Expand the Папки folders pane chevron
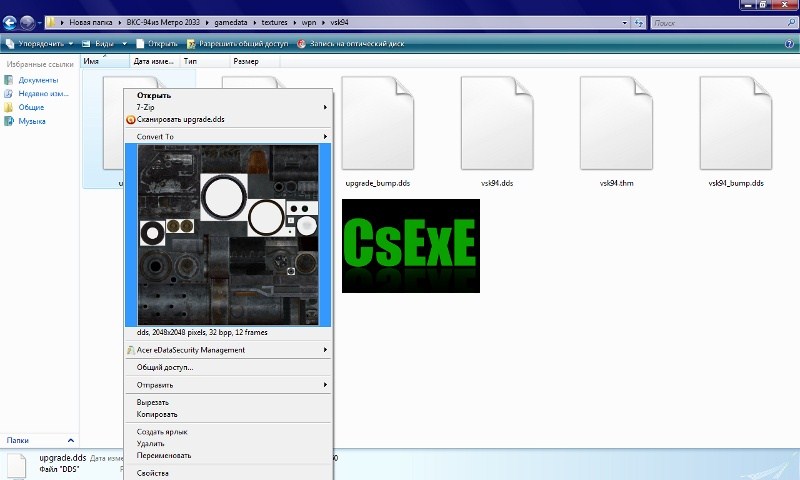 [x=70, y=440]
